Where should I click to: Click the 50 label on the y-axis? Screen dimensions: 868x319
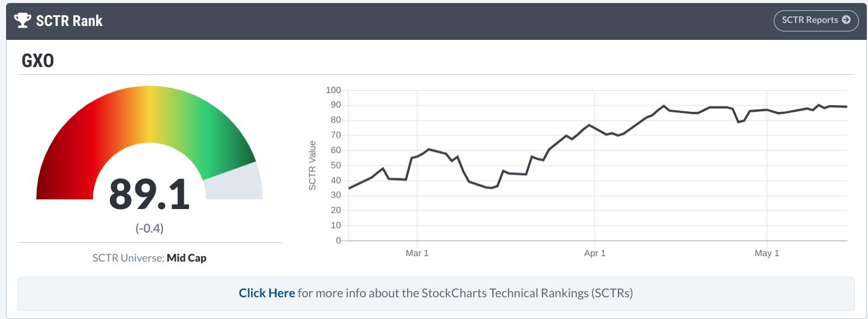point(335,166)
